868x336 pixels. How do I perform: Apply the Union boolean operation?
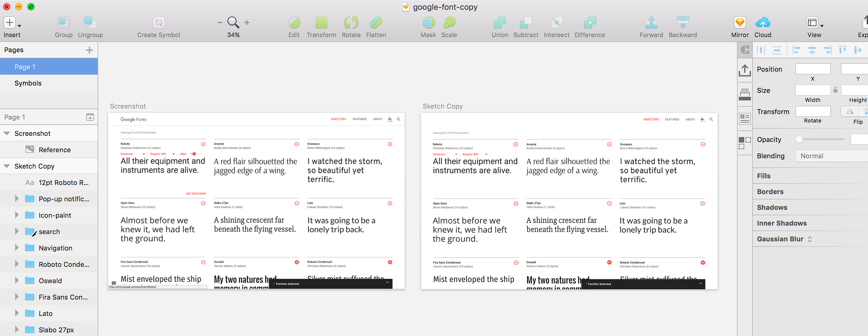[x=500, y=23]
